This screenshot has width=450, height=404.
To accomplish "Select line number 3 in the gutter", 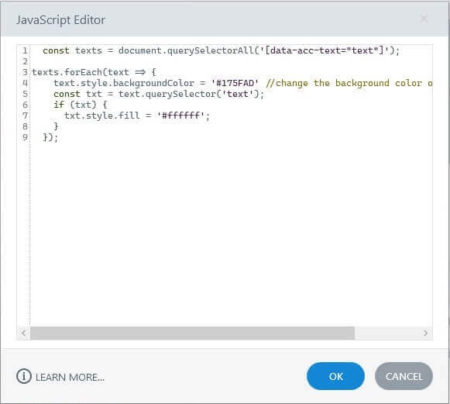I will click(x=25, y=72).
